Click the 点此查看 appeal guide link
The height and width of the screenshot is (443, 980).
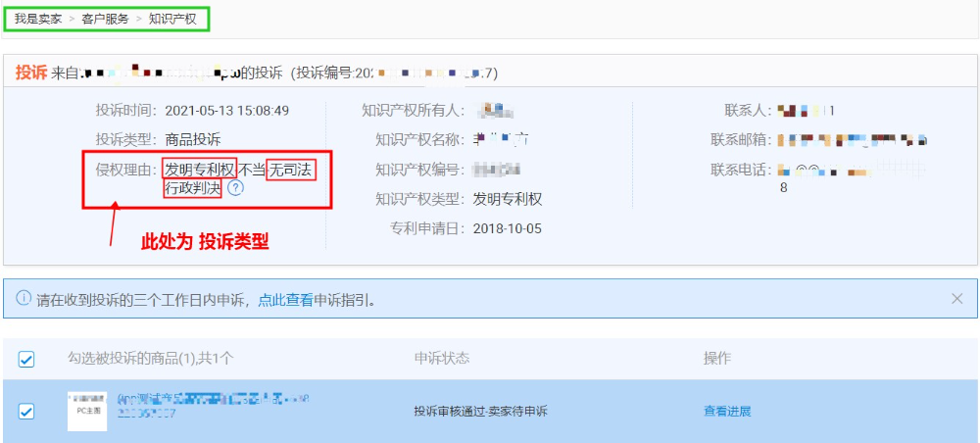tap(285, 300)
